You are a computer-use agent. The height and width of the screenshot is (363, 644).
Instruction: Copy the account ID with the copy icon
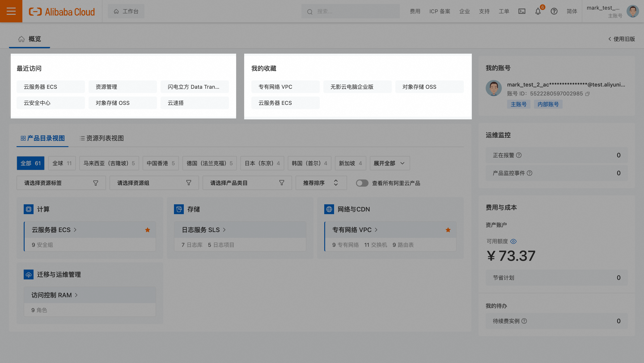[x=587, y=94]
